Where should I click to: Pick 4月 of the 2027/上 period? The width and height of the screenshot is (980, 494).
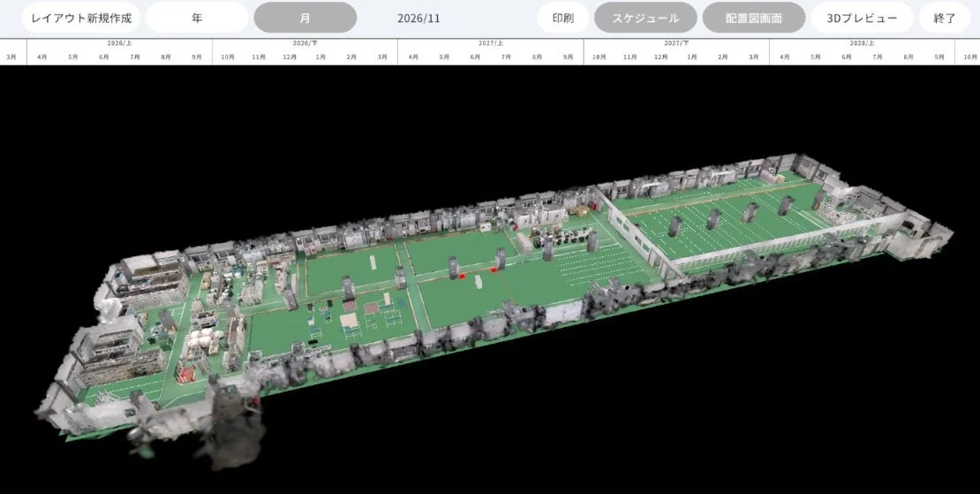413,57
